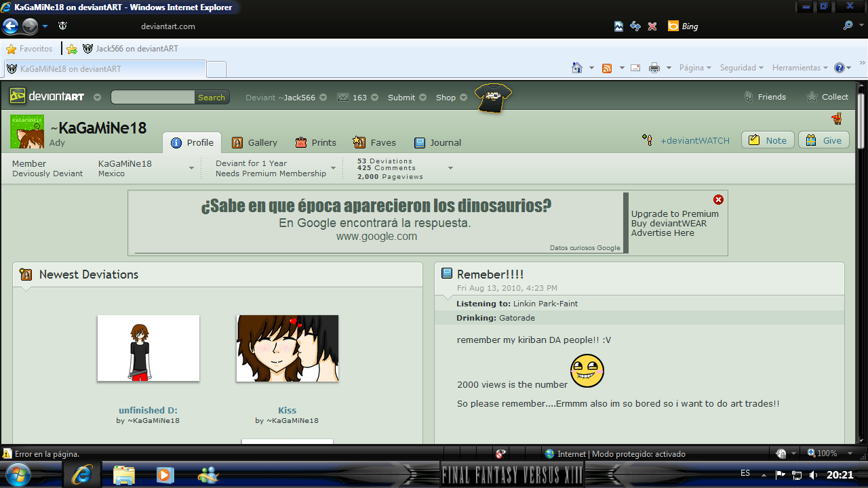Open the Friends menu
Viewport: 868px width, 488px height.
(x=764, y=97)
